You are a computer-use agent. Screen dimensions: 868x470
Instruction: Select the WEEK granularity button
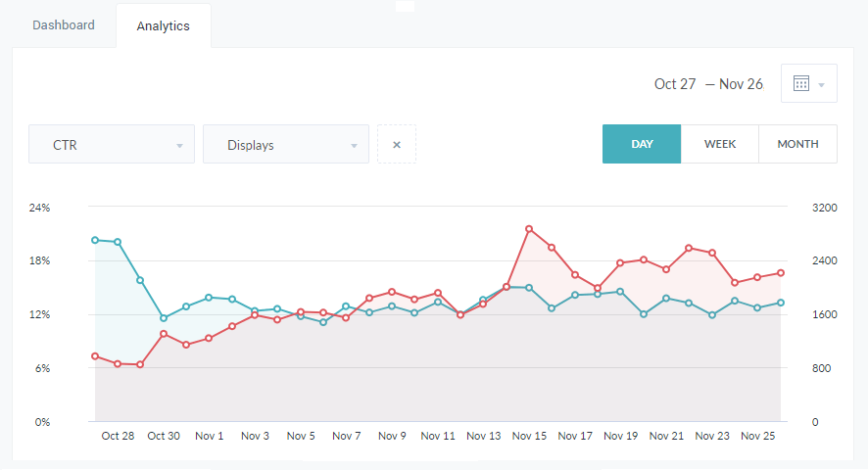[x=720, y=144]
